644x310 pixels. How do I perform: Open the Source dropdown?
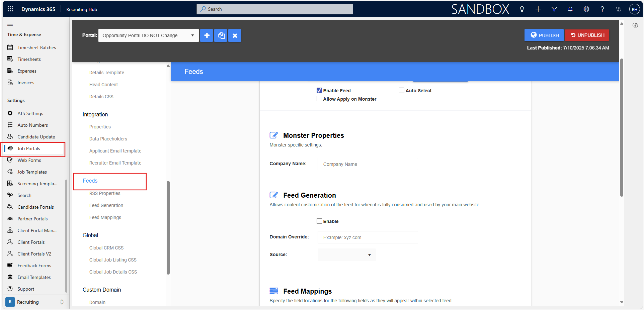(x=346, y=255)
